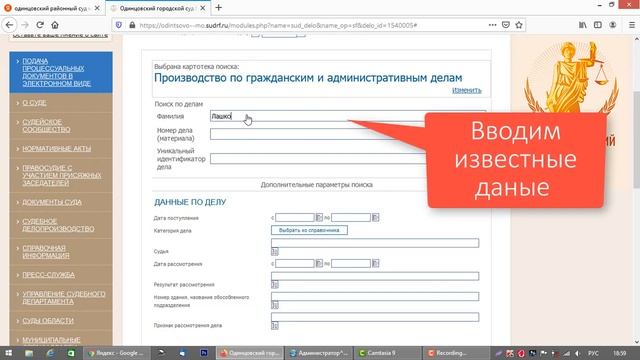Viewport: 640px width, 360px height.
Task: Click the РУС language indicator
Action: (593, 353)
